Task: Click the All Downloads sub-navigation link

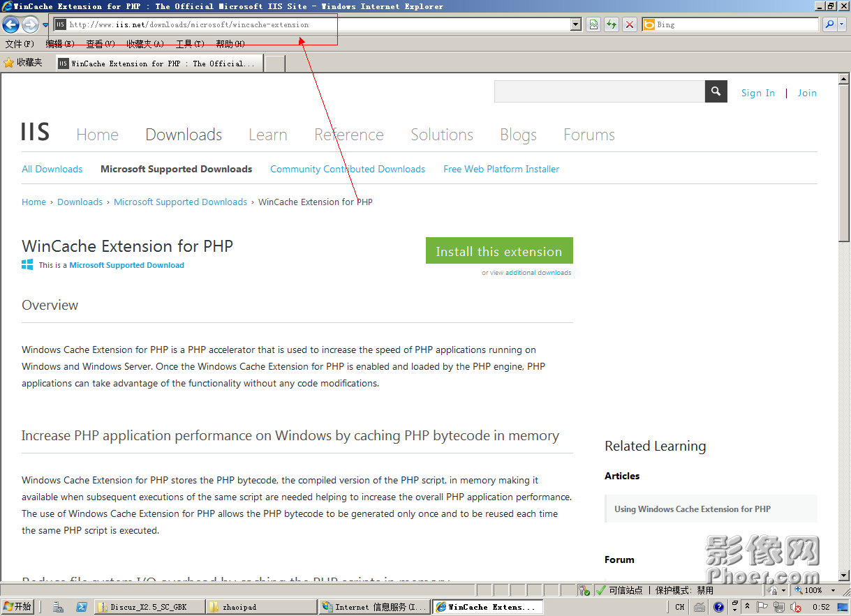Action: pyautogui.click(x=52, y=169)
